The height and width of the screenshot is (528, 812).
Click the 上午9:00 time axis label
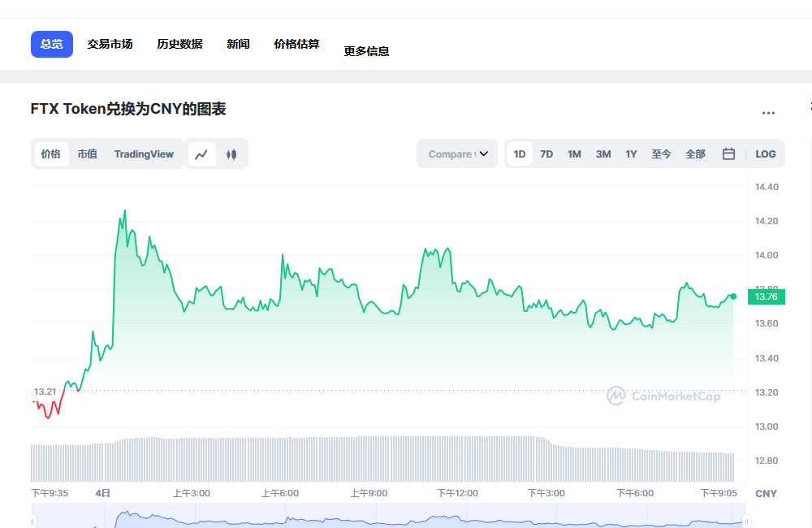pos(369,493)
